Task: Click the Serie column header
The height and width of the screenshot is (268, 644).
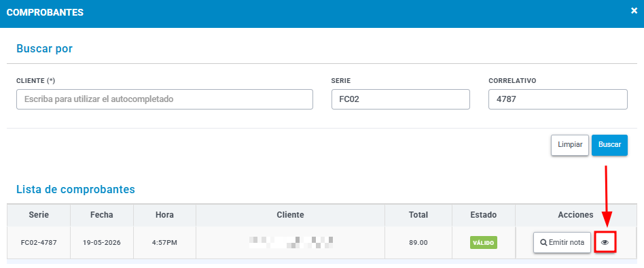Action: point(39,215)
